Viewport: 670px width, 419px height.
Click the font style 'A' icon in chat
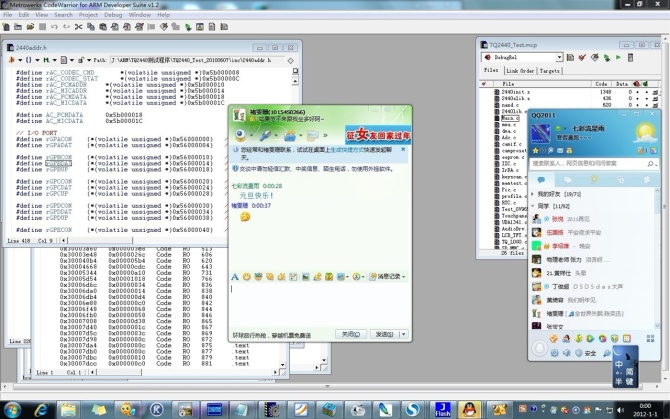click(x=234, y=276)
